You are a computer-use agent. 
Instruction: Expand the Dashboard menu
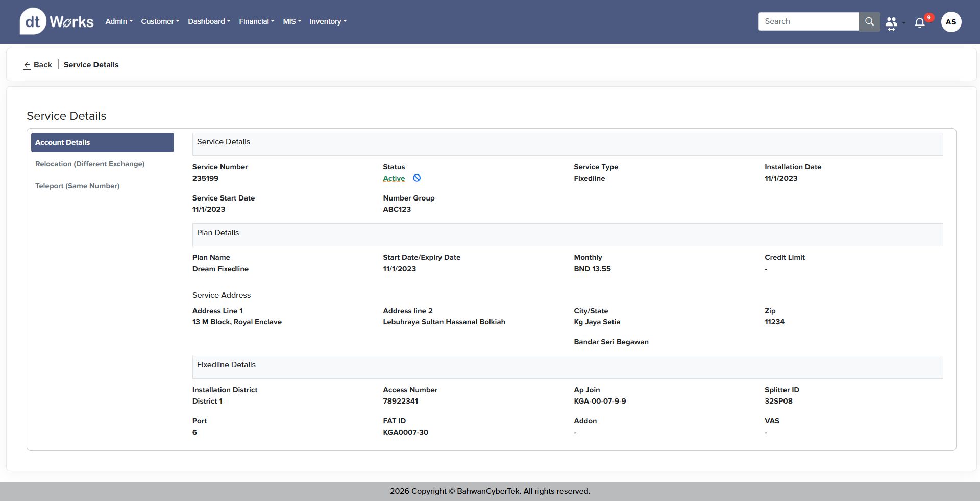209,21
